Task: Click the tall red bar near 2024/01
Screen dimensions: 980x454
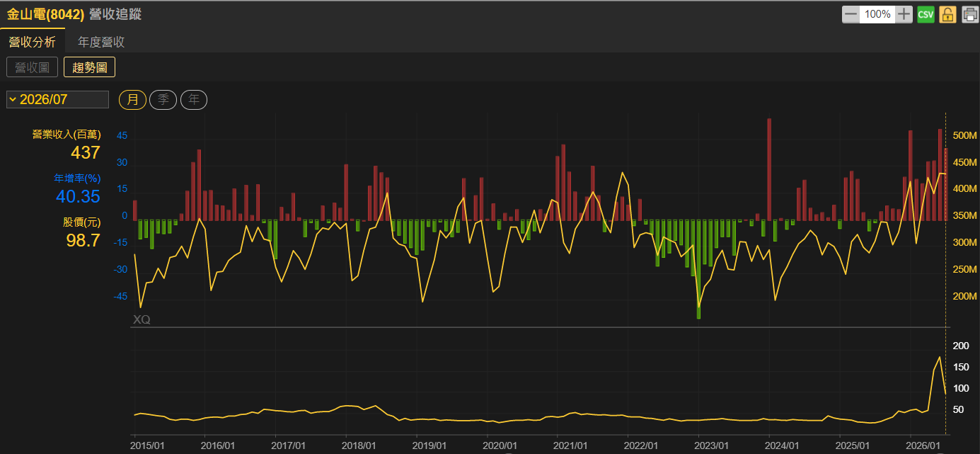Action: coord(769,169)
